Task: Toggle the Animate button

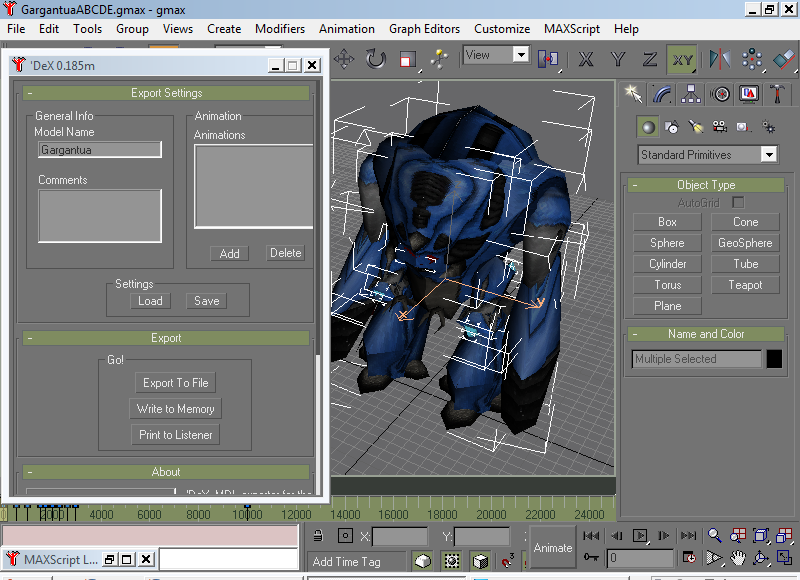Action: coord(553,547)
